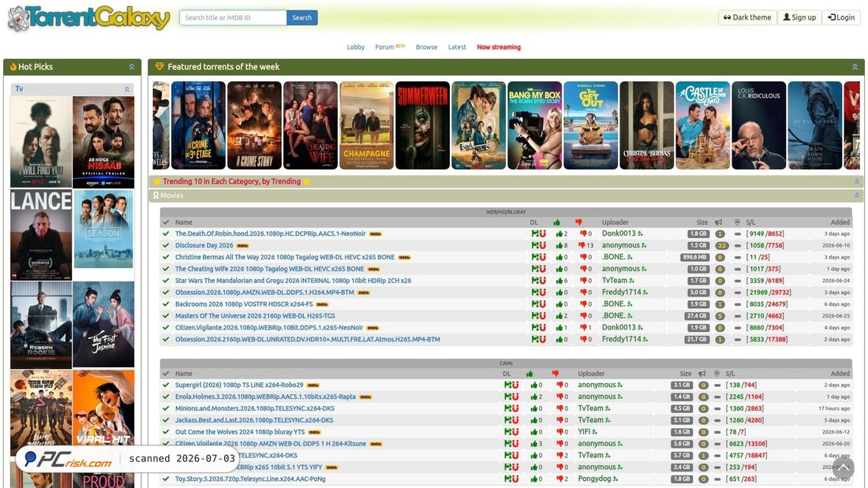
Task: Open the Browse menu item
Action: (x=426, y=47)
